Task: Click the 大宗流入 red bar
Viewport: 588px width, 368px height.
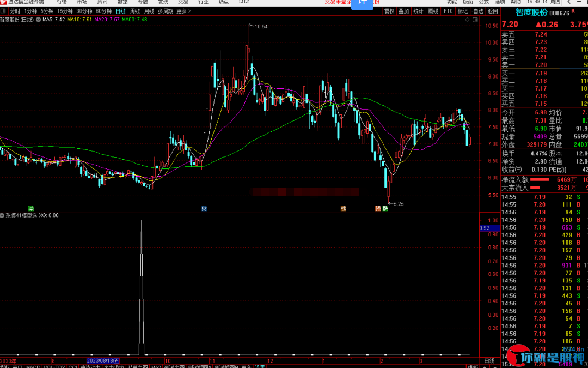Action: (x=535, y=188)
